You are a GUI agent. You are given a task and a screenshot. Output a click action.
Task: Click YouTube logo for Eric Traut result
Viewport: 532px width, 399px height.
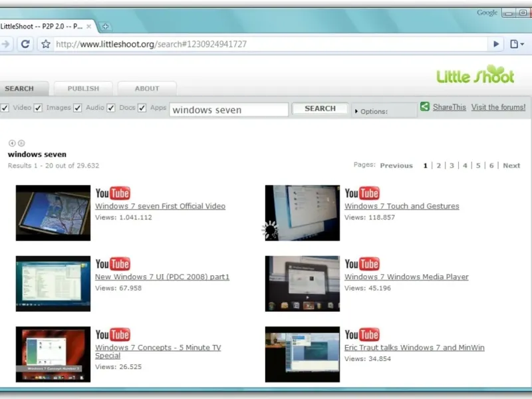pos(362,334)
